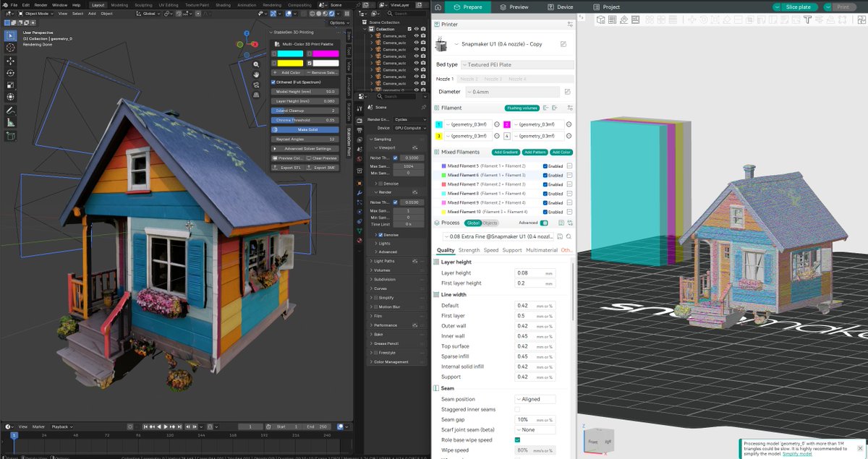Toggle the Advanced process switch

click(544, 223)
